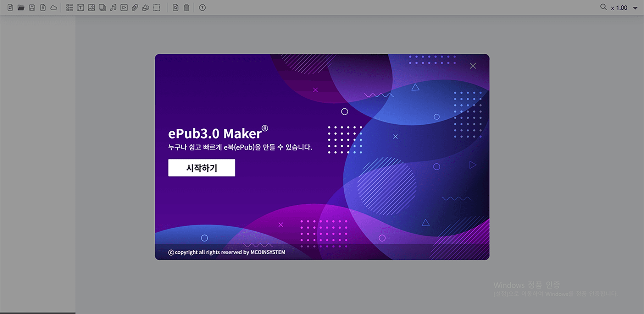Open the table of contents list icon

point(69,8)
